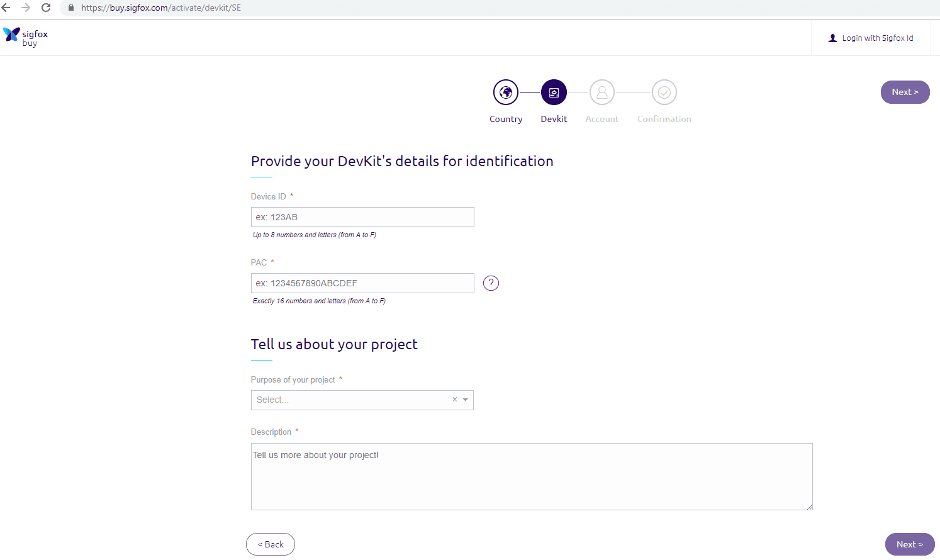
Task: Click the Account person step icon
Action: tap(602, 92)
